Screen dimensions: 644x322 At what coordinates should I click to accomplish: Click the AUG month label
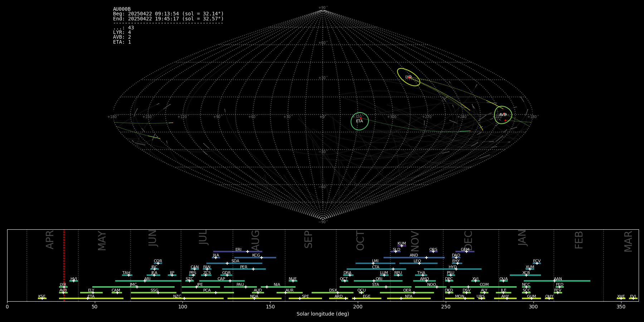(x=255, y=240)
